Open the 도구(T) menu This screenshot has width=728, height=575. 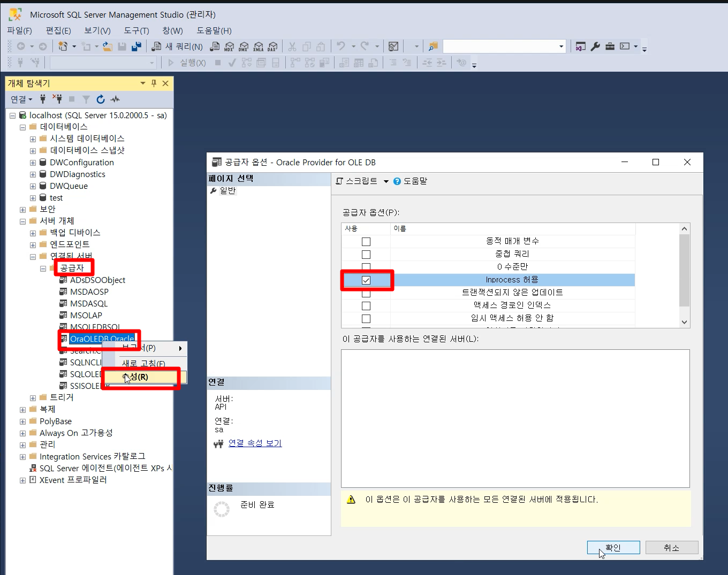point(136,30)
